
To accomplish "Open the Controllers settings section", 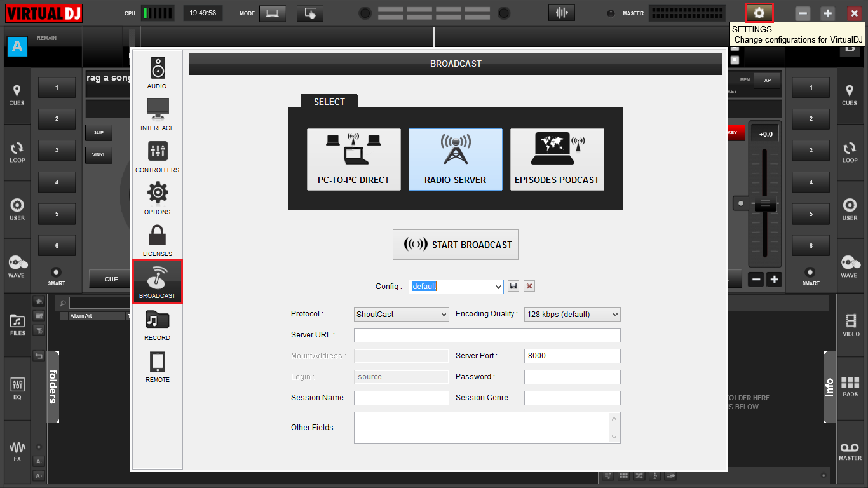I will (x=157, y=156).
